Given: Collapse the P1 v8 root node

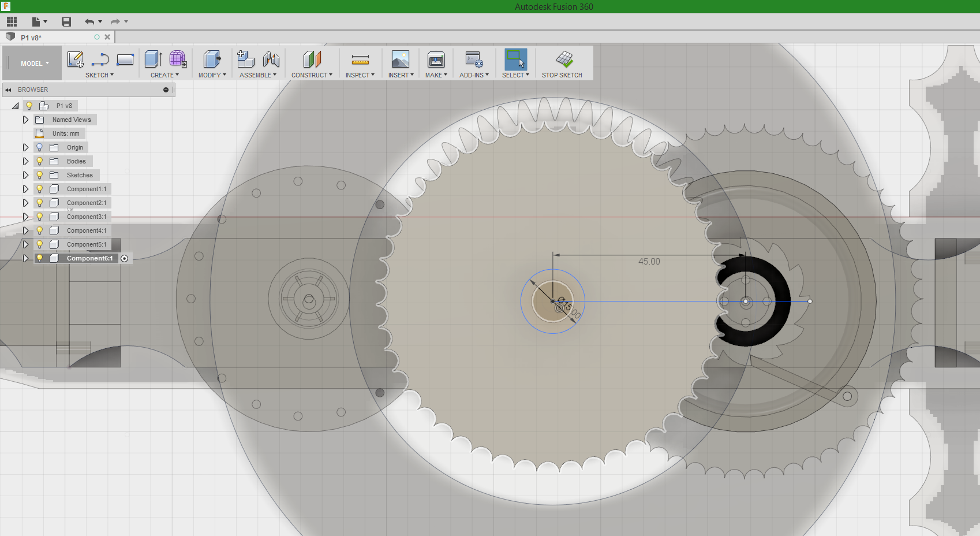Looking at the screenshot, I should (16, 106).
